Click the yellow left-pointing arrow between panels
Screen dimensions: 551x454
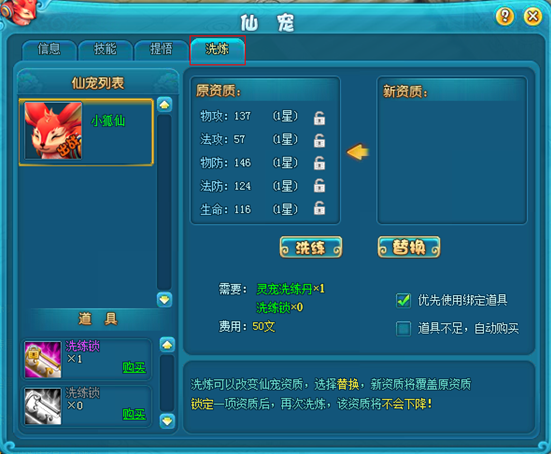pyautogui.click(x=358, y=152)
